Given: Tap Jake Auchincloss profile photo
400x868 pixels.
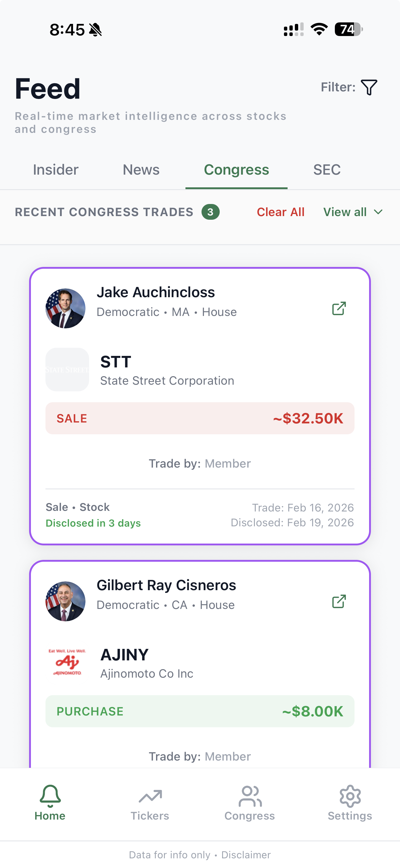Looking at the screenshot, I should pos(65,308).
